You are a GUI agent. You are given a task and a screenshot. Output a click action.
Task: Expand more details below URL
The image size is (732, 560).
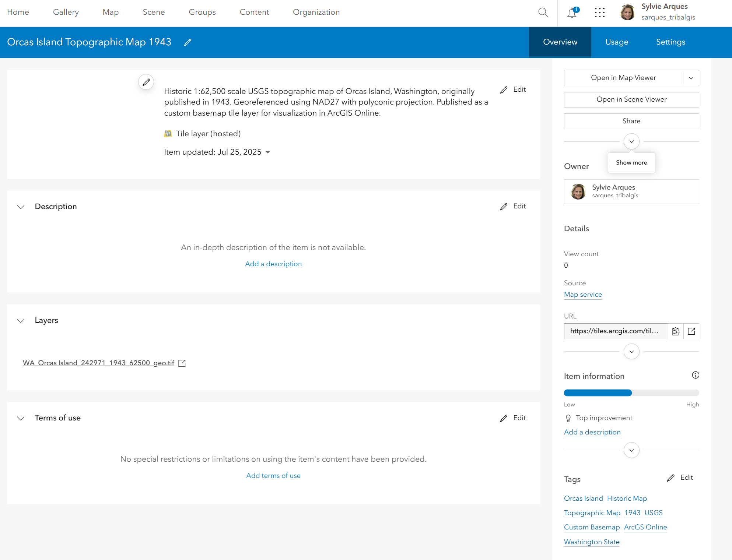pos(631,352)
